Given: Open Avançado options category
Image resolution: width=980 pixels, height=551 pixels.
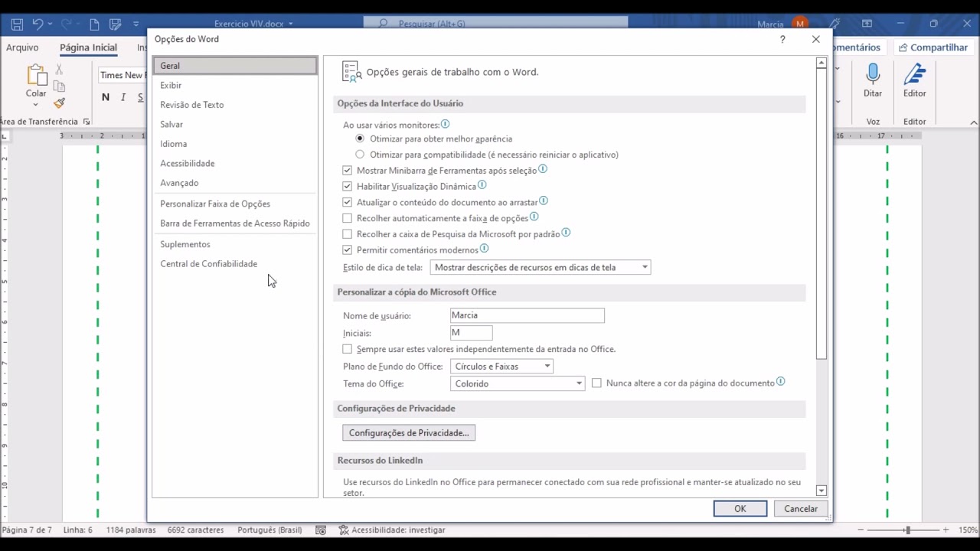Looking at the screenshot, I should pos(179,183).
